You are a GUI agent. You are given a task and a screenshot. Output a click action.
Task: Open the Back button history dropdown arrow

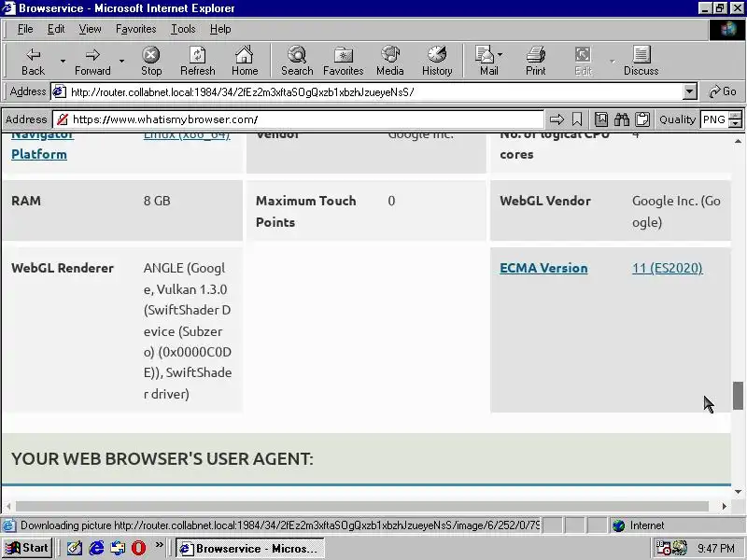coord(63,61)
